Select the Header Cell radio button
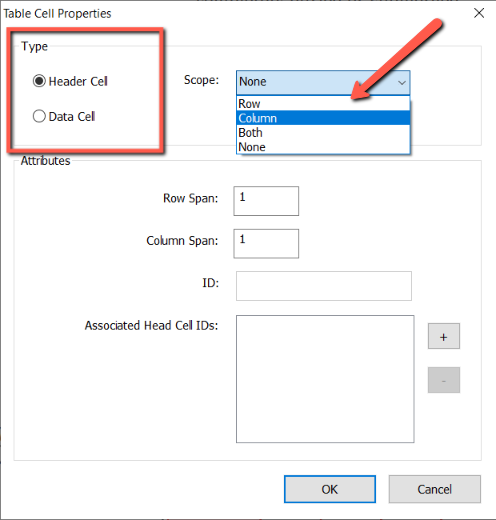Image resolution: width=496 pixels, height=520 pixels. point(39,81)
